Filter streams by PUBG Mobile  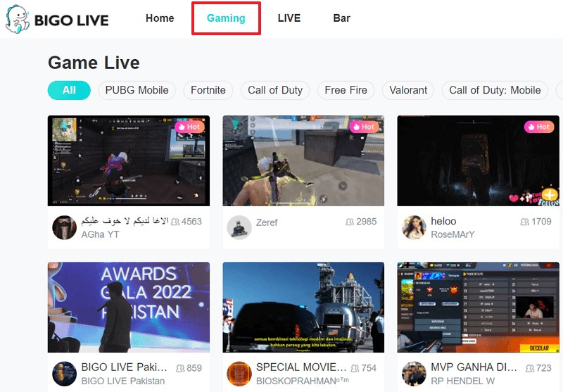click(x=137, y=90)
